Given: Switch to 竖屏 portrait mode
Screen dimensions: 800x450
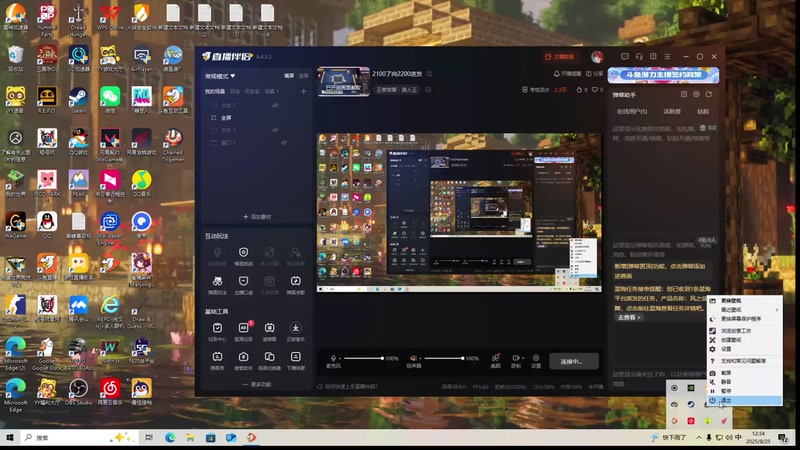Looking at the screenshot, I should click(304, 76).
